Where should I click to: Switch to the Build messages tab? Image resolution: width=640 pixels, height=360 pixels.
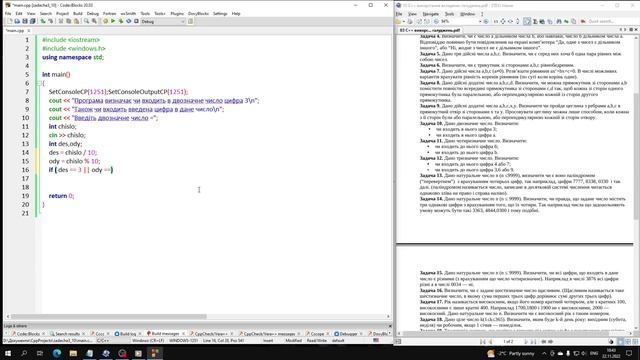165,333
